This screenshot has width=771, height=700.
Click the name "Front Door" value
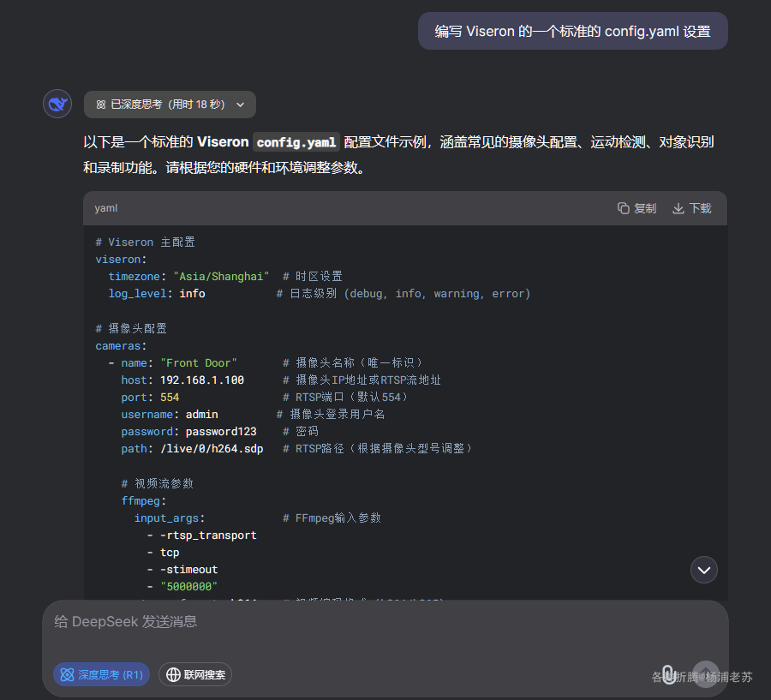tap(199, 363)
